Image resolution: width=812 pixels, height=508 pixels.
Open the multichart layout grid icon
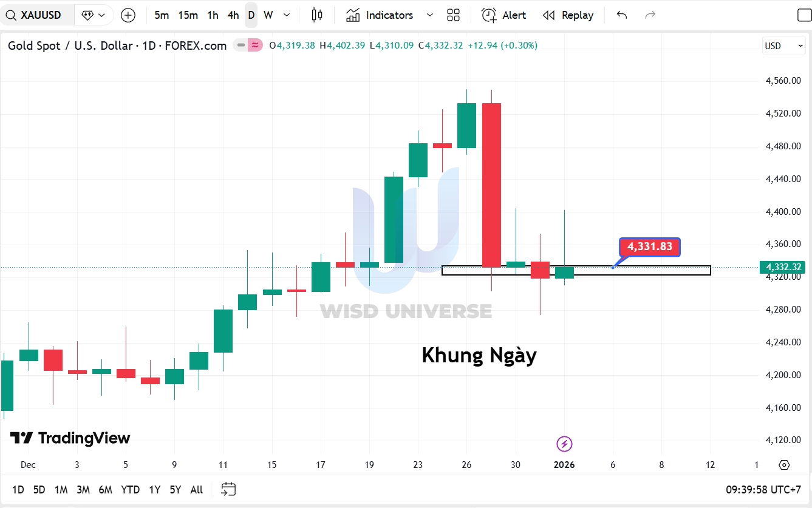point(453,15)
